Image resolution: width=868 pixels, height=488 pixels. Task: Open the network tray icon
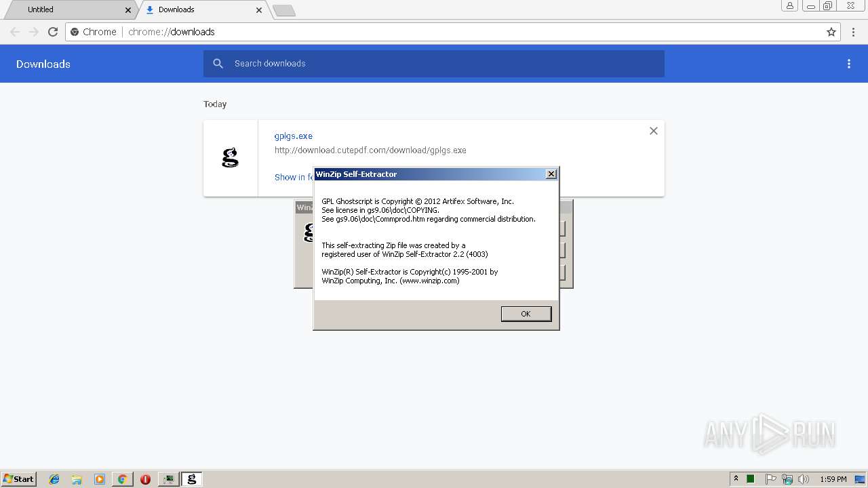click(787, 479)
